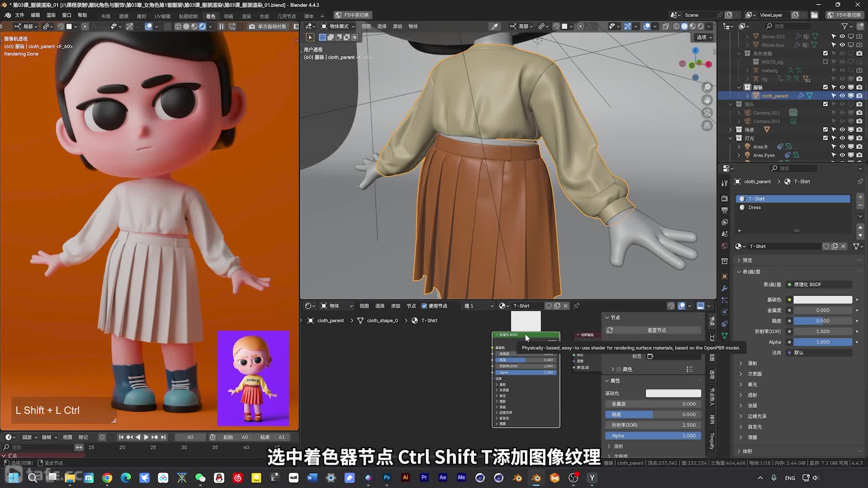Click 基础色 color swatch in properties panel
Screen dimensions: 868x488
[x=823, y=300]
